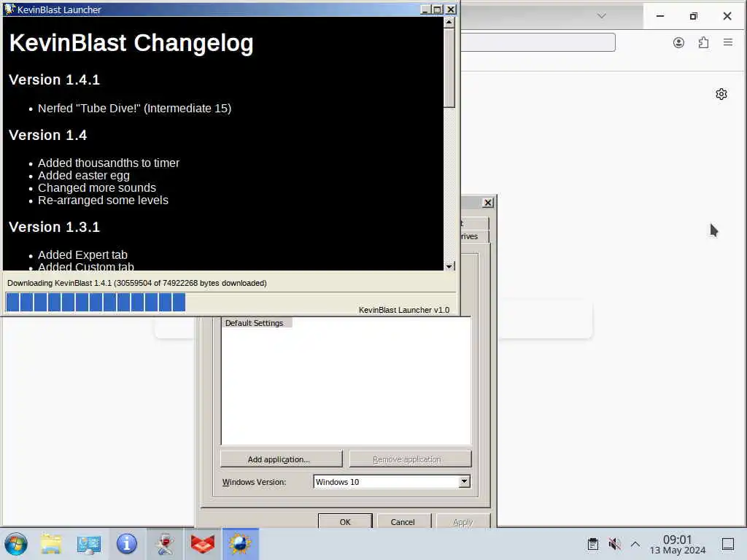747x560 pixels.
Task: Click "Added easter egg" changelog entry
Action: point(84,175)
